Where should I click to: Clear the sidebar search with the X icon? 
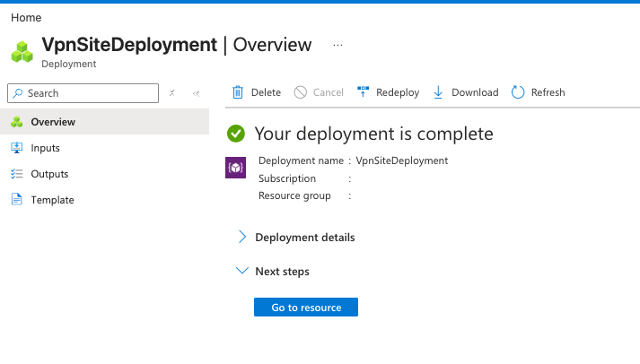click(171, 93)
